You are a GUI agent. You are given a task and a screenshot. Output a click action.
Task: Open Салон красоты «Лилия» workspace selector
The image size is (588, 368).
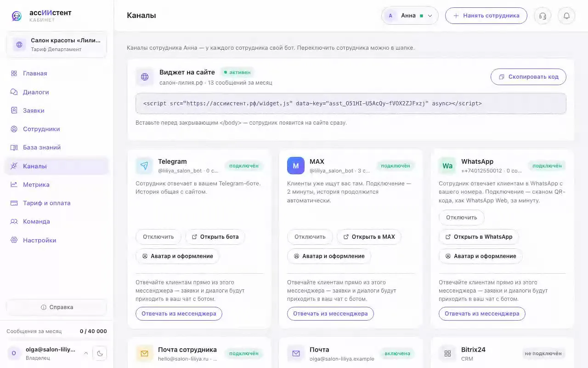(57, 45)
